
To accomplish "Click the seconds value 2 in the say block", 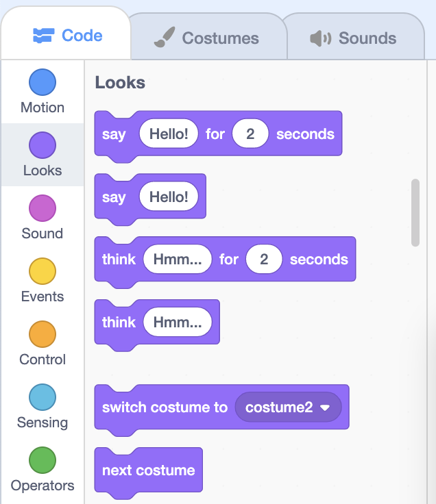I will pos(250,134).
